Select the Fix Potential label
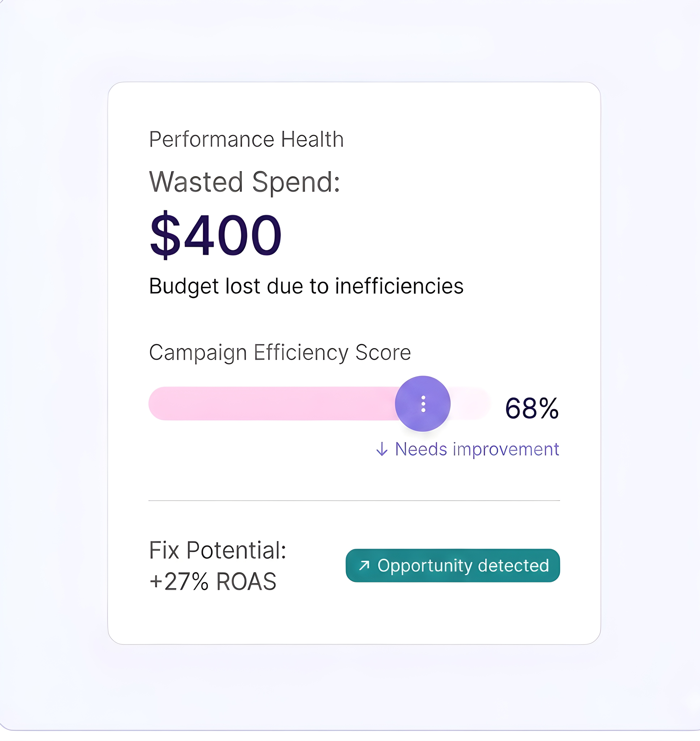This screenshot has width=700, height=741. tap(217, 550)
